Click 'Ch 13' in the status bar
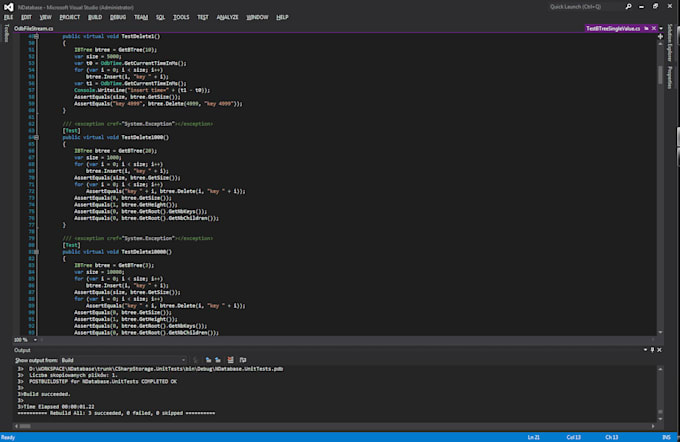 (x=612, y=437)
